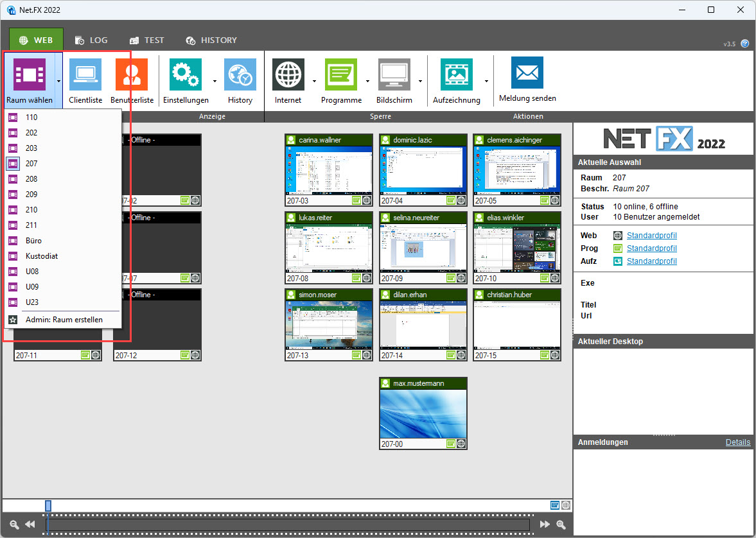This screenshot has width=756, height=538.
Task: Open the Aufz Standardprofil link
Action: coord(652,261)
